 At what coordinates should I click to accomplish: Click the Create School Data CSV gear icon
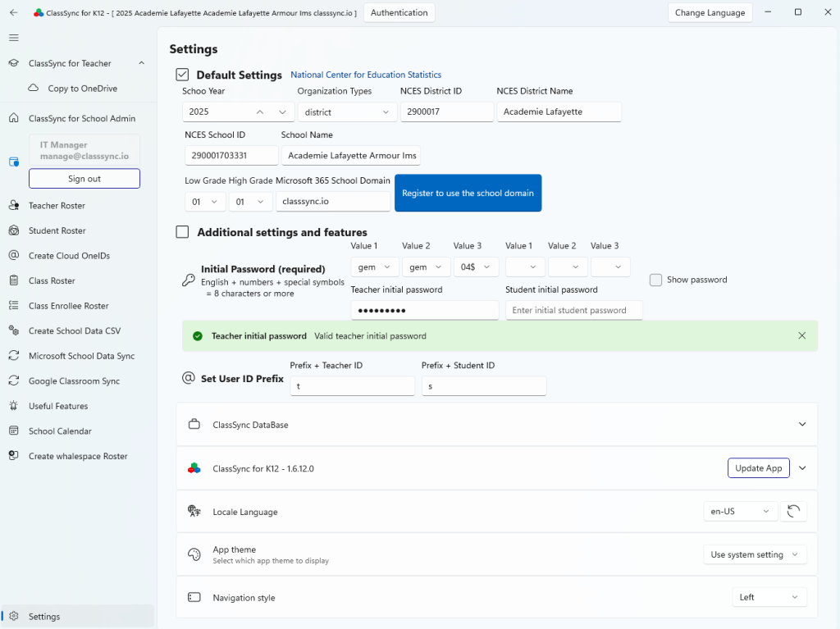[x=14, y=330]
